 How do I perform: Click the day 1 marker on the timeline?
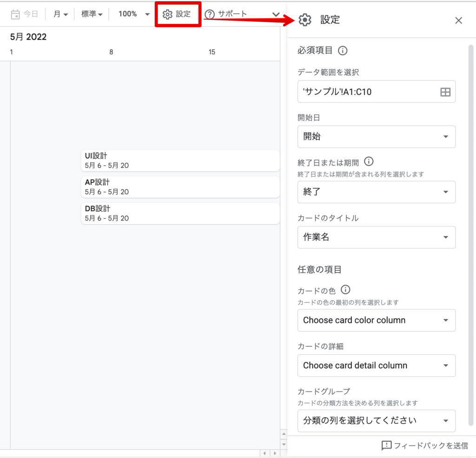[11, 52]
